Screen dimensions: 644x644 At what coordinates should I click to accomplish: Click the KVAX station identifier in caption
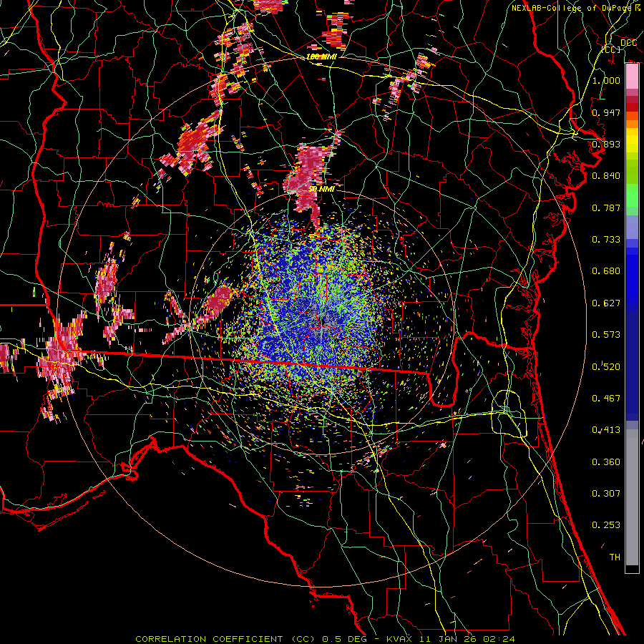pos(400,639)
